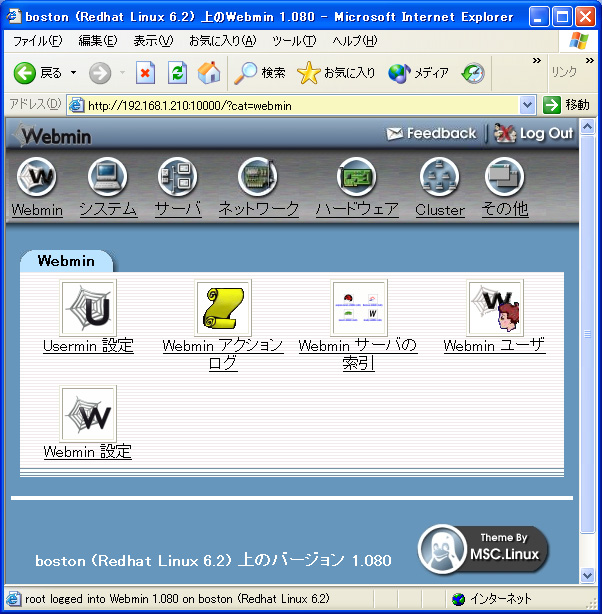This screenshot has height=614, width=602.
Task: Open the Back button history dropdown arrow
Action: click(x=73, y=73)
